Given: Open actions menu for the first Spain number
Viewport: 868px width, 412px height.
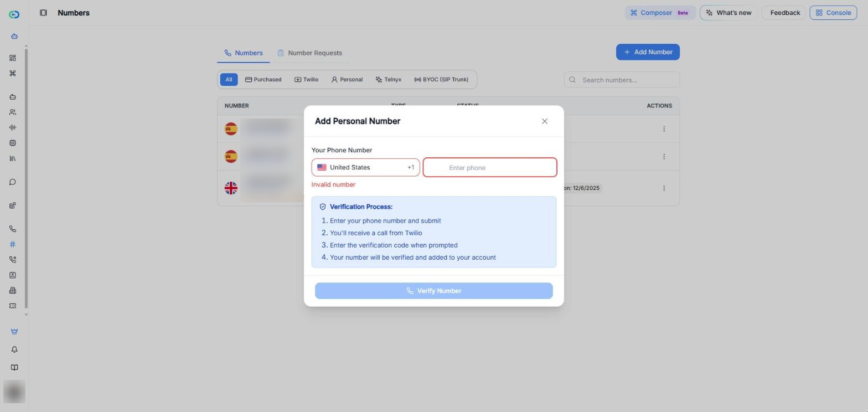Looking at the screenshot, I should click(664, 129).
